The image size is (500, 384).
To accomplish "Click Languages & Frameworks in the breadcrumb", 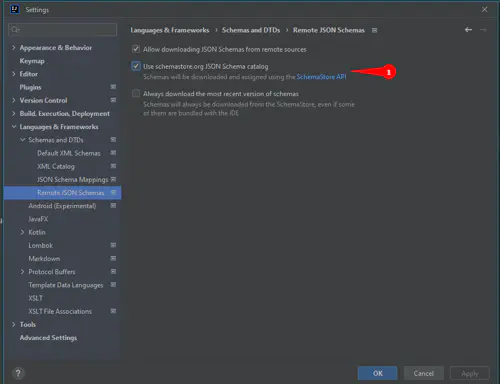I will pos(170,30).
